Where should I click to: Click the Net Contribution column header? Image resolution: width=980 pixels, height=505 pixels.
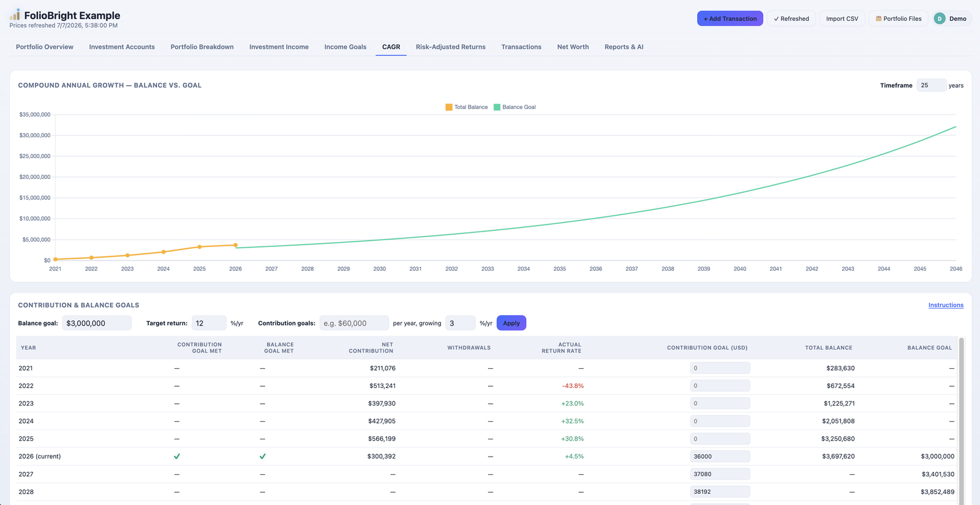tap(371, 347)
